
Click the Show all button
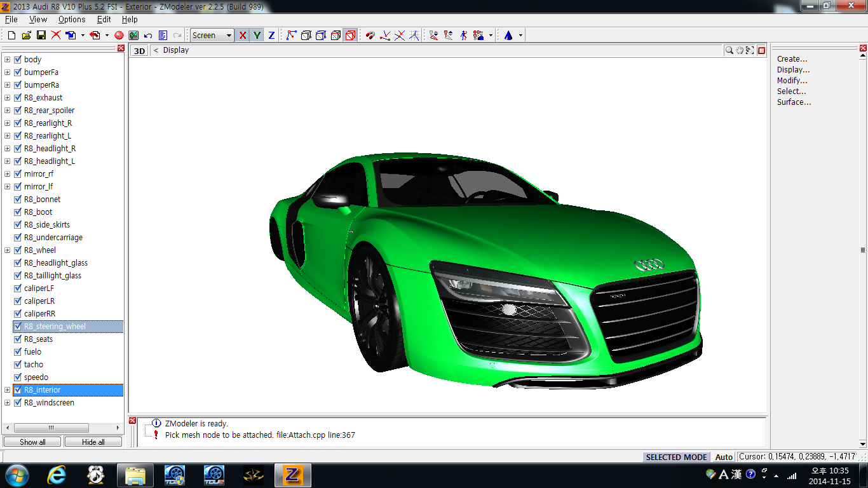pyautogui.click(x=32, y=442)
